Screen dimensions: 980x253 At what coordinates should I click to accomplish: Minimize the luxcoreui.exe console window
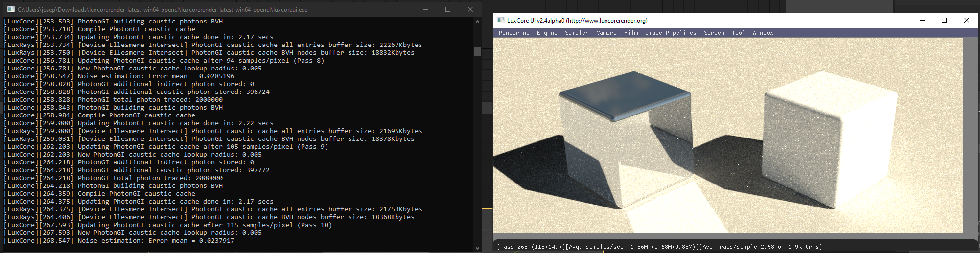coord(425,9)
